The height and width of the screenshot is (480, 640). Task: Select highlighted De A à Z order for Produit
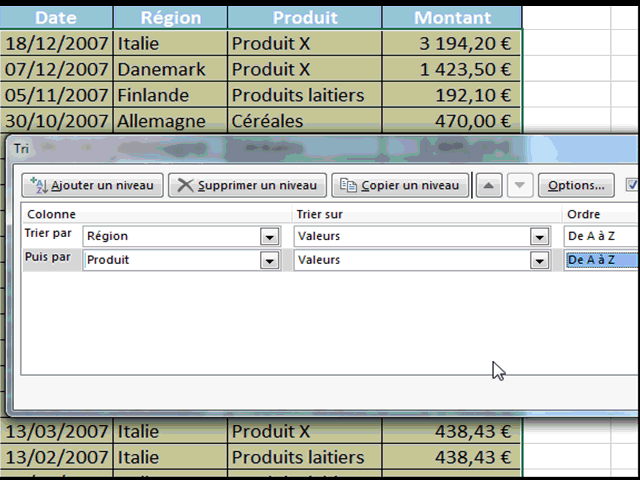tap(601, 260)
